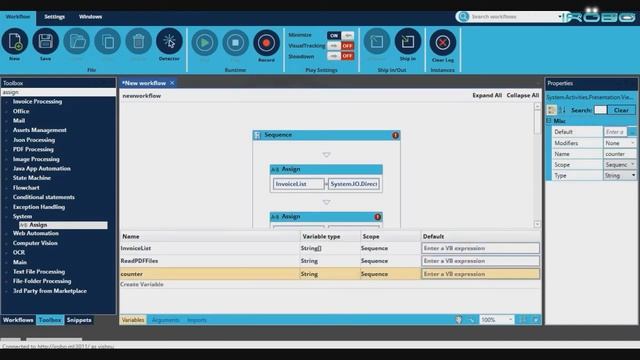Open the Detector tool
Screen dimensions: 640x360
tap(169, 42)
